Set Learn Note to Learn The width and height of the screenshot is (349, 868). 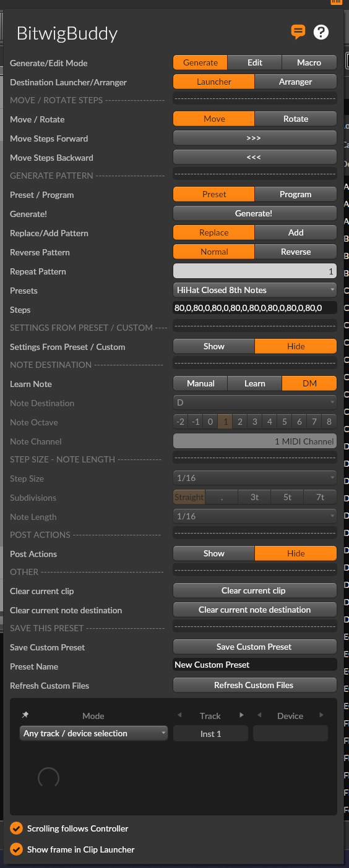coord(255,383)
